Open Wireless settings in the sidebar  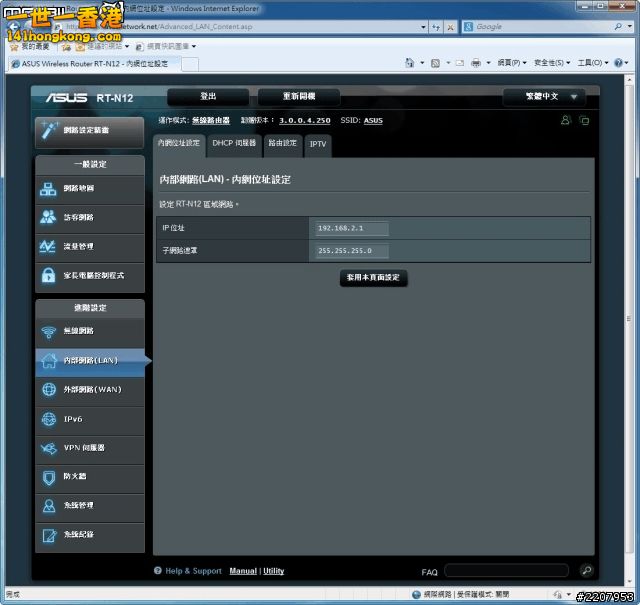point(48,331)
